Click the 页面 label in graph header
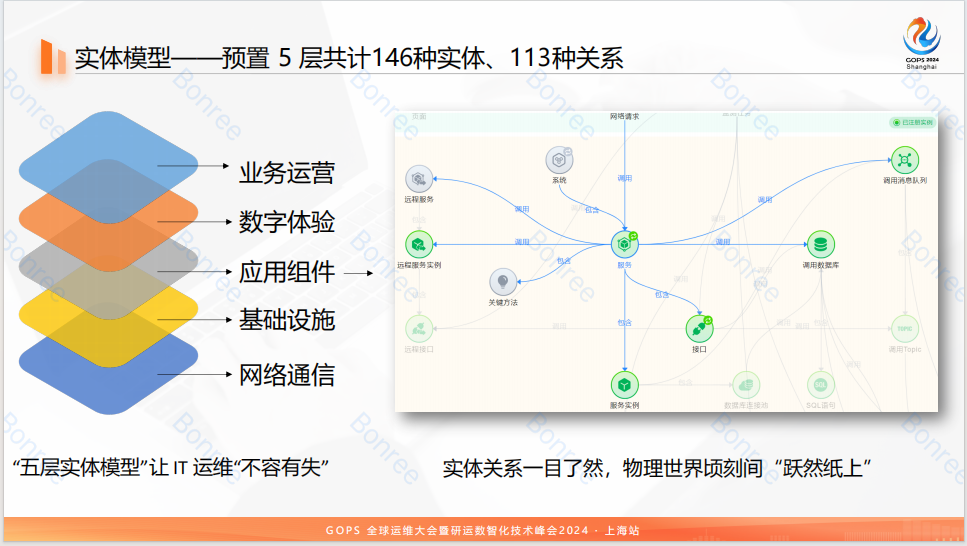967x546 pixels. click(419, 116)
